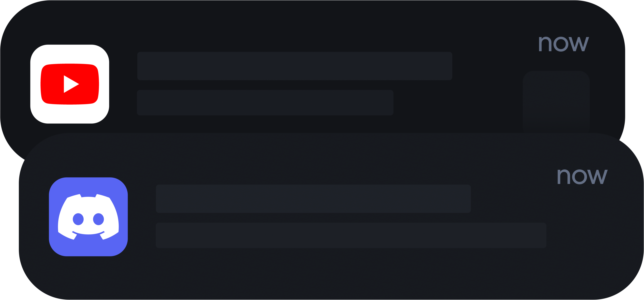Select the YouTube notification title placeholder bar
The image size is (644, 300).
click(x=294, y=66)
